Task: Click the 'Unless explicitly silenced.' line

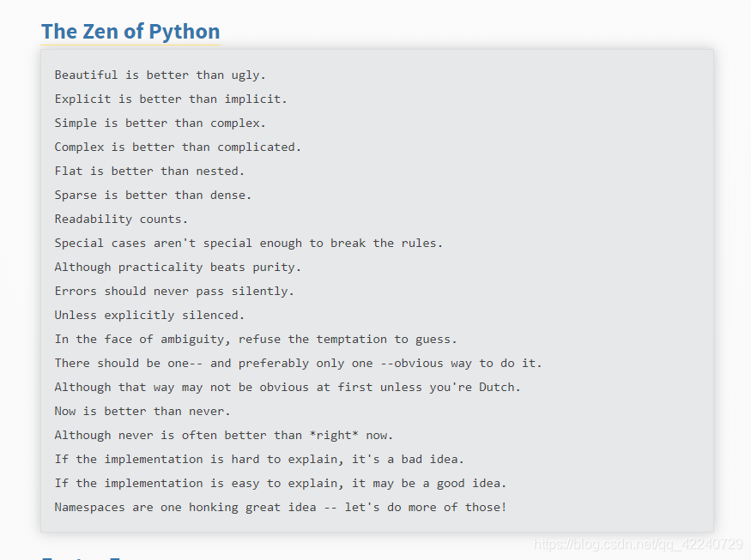Action: (x=149, y=315)
